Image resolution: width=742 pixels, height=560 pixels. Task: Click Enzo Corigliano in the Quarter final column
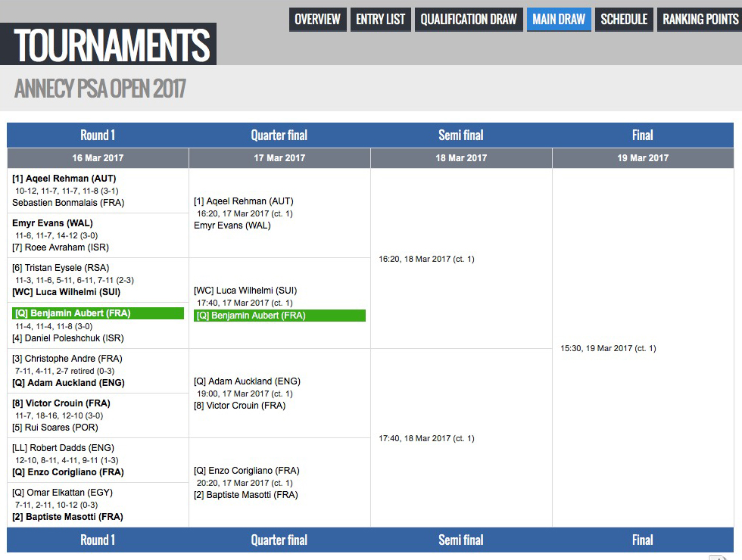[x=246, y=471]
